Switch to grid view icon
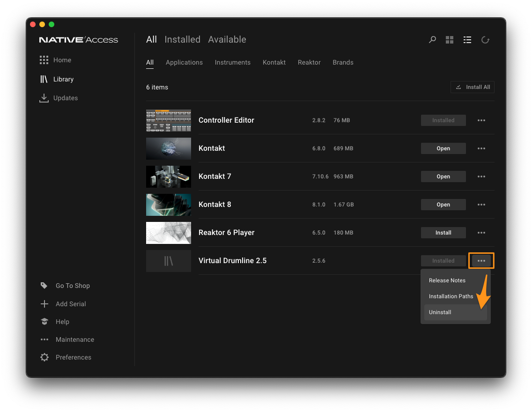532x412 pixels. click(450, 40)
